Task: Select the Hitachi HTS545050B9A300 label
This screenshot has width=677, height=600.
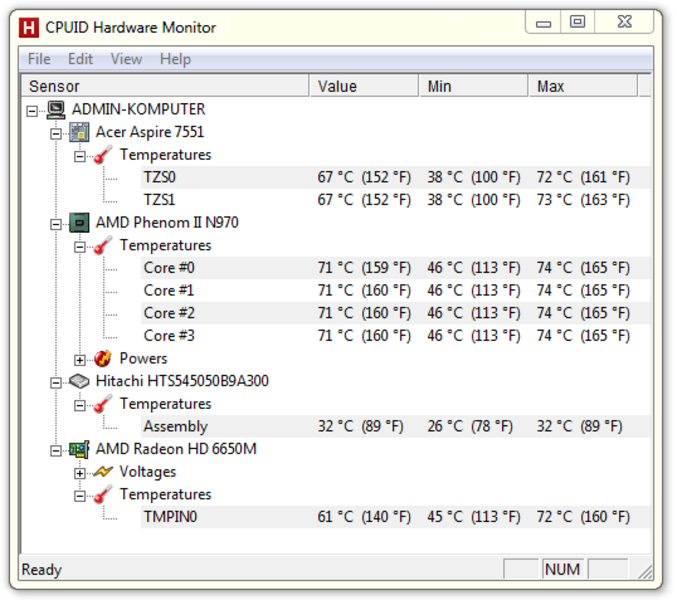Action: [182, 381]
